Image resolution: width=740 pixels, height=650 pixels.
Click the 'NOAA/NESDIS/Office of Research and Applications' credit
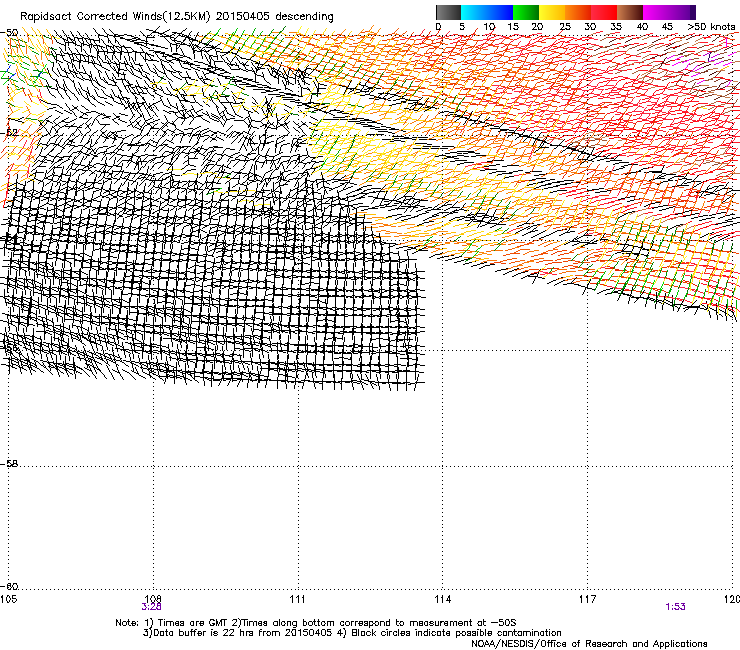pos(589,644)
